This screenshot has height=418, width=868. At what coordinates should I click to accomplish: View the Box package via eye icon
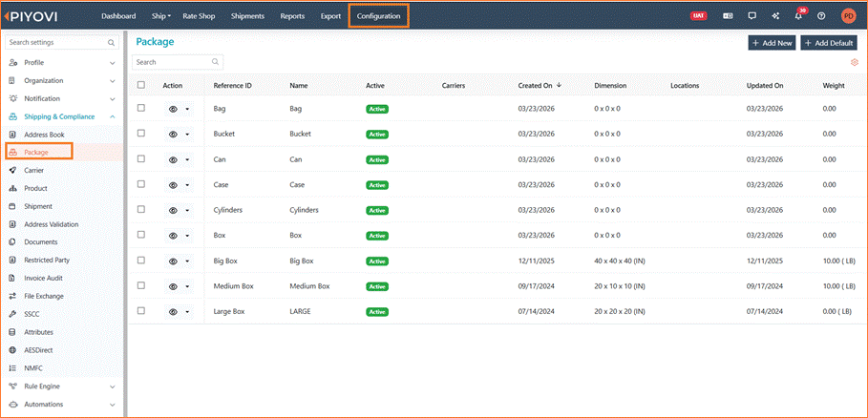(x=173, y=236)
